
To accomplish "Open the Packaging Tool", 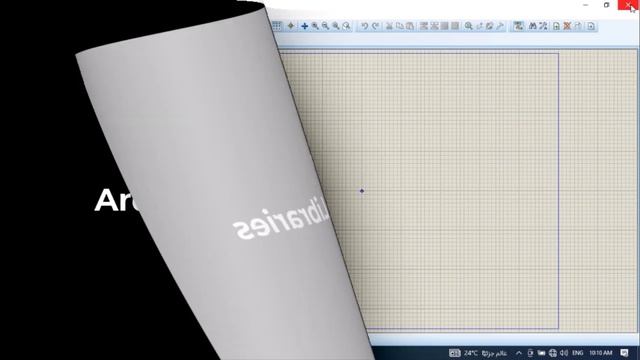I will point(489,26).
